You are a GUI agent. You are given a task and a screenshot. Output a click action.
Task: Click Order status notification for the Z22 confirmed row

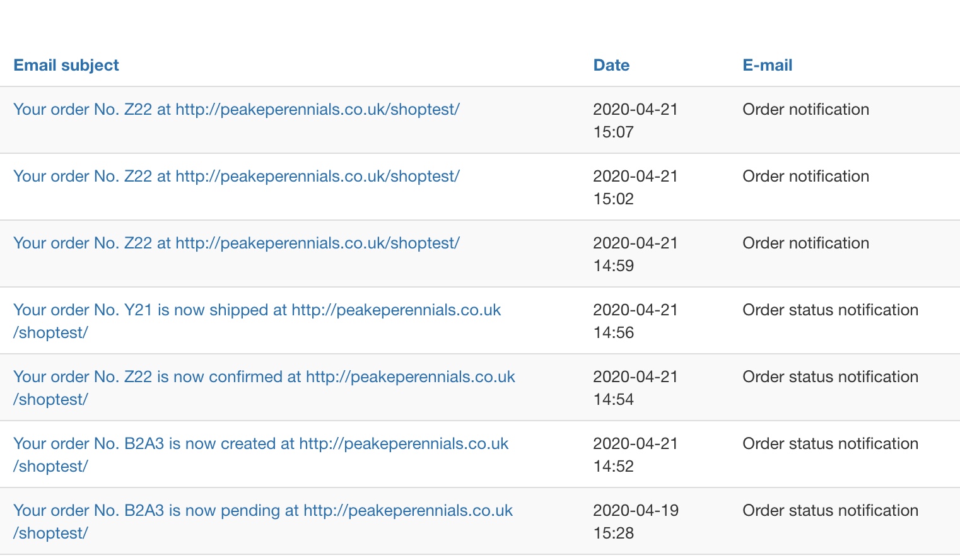[x=830, y=376]
